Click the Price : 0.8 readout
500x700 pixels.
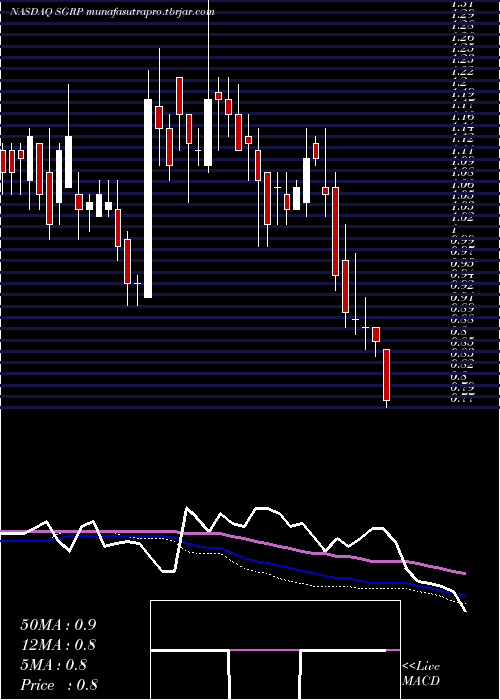point(59,685)
